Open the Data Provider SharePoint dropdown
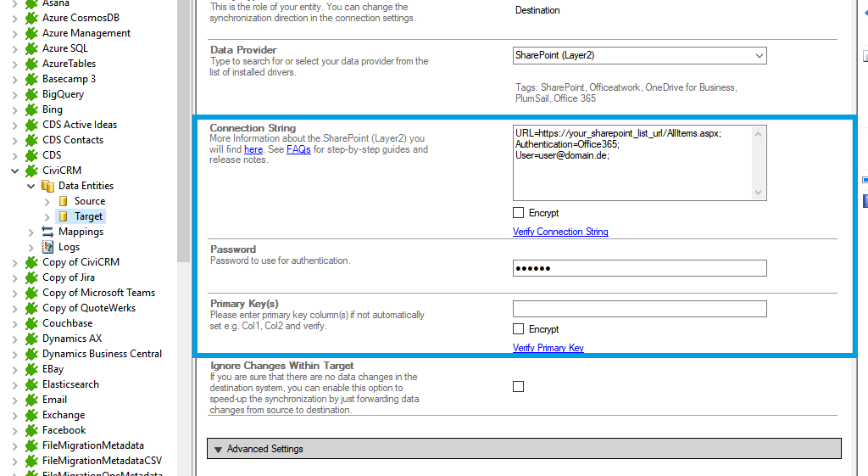Image resolution: width=868 pixels, height=476 pixels. pyautogui.click(x=758, y=56)
